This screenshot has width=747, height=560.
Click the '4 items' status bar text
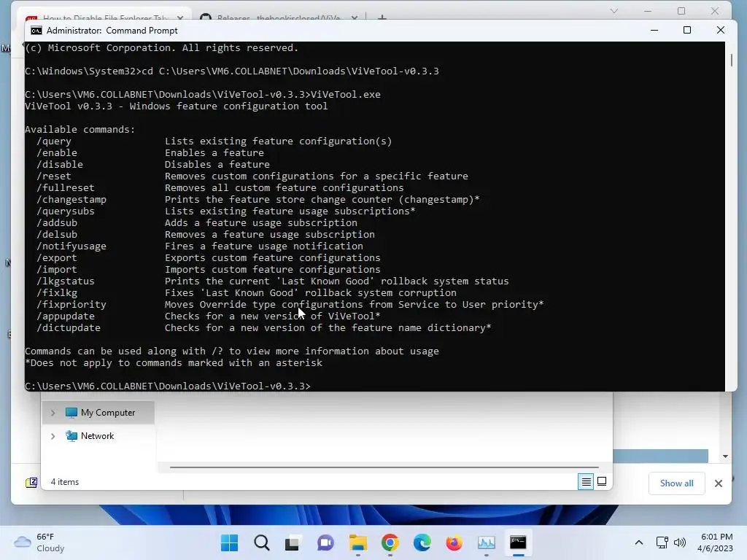[x=65, y=482]
